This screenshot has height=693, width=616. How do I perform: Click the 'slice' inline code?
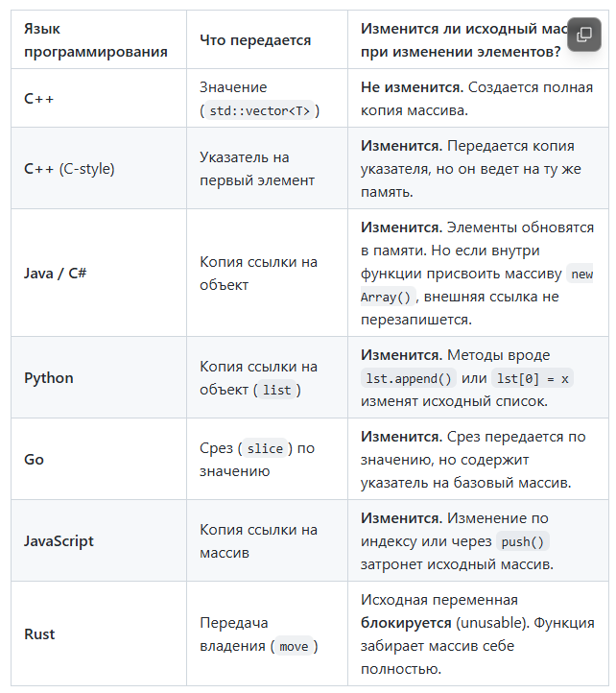point(265,448)
